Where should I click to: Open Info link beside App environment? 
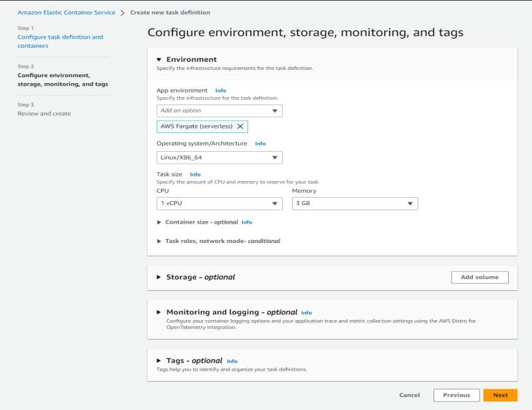tap(220, 91)
